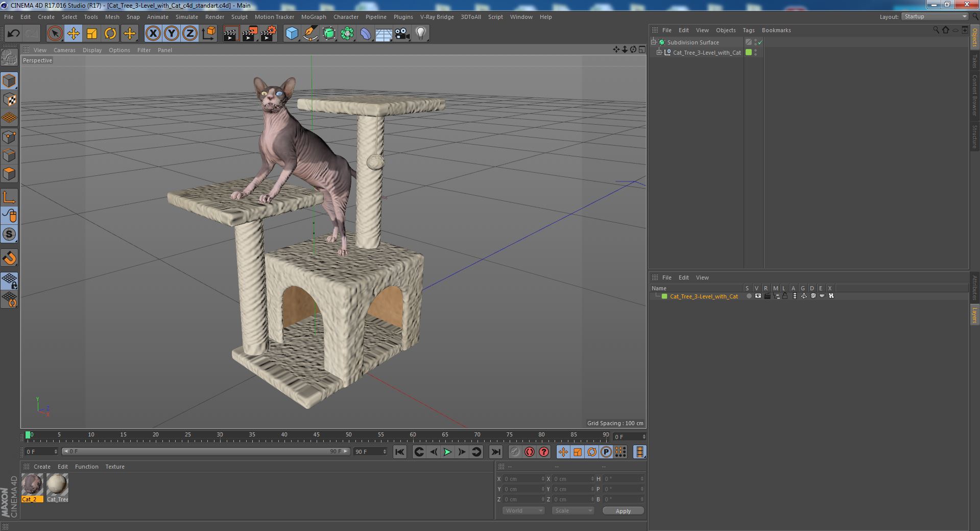Enable Polygons mode

9,174
